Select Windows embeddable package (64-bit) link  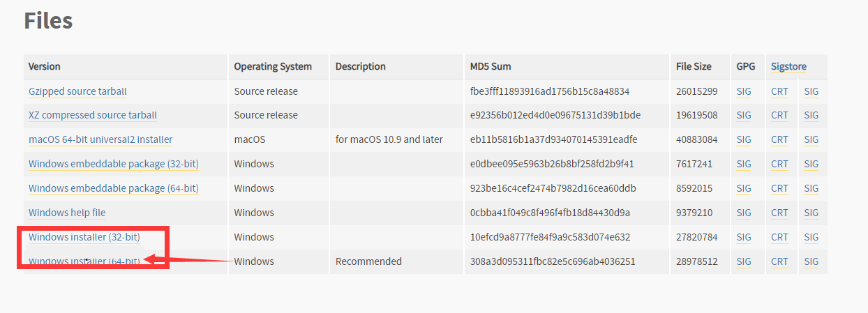point(114,188)
